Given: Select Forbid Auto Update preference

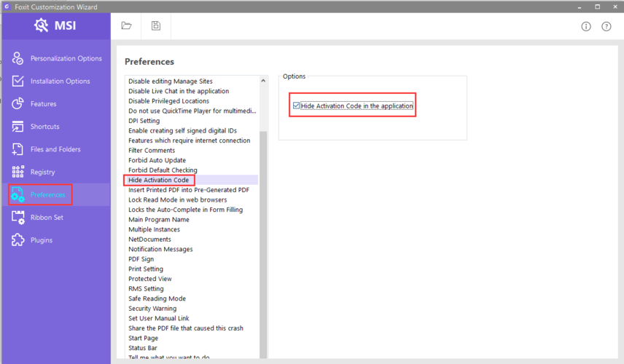Looking at the screenshot, I should click(157, 160).
